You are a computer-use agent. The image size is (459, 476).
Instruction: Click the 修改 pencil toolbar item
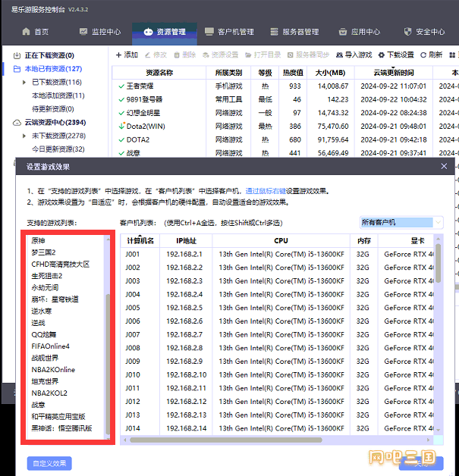156,55
